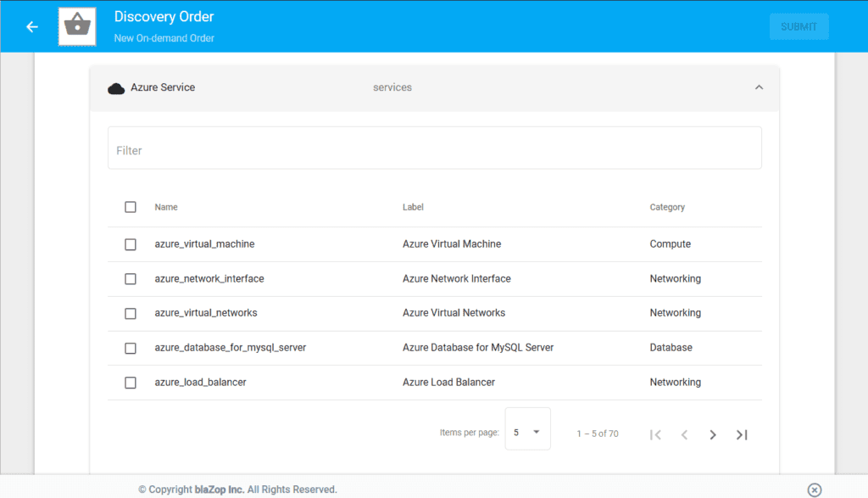868x498 pixels.
Task: Select the Azure Virtual Machine label cell
Action: [452, 243]
